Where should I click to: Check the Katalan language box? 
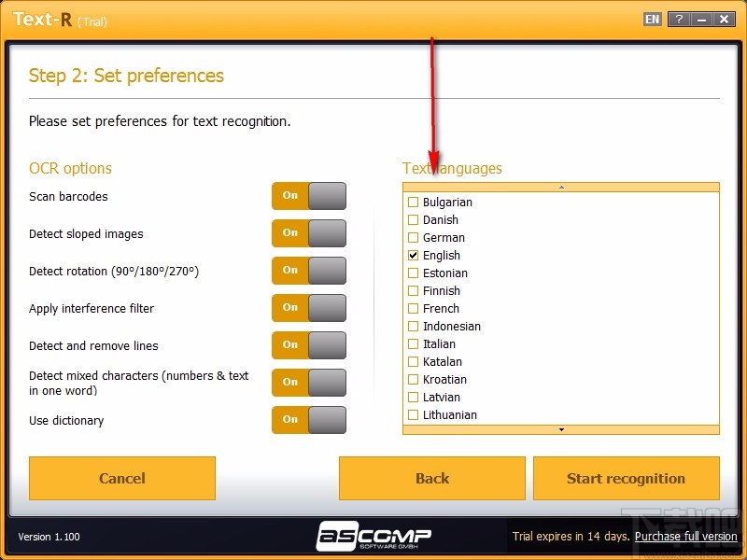(413, 361)
